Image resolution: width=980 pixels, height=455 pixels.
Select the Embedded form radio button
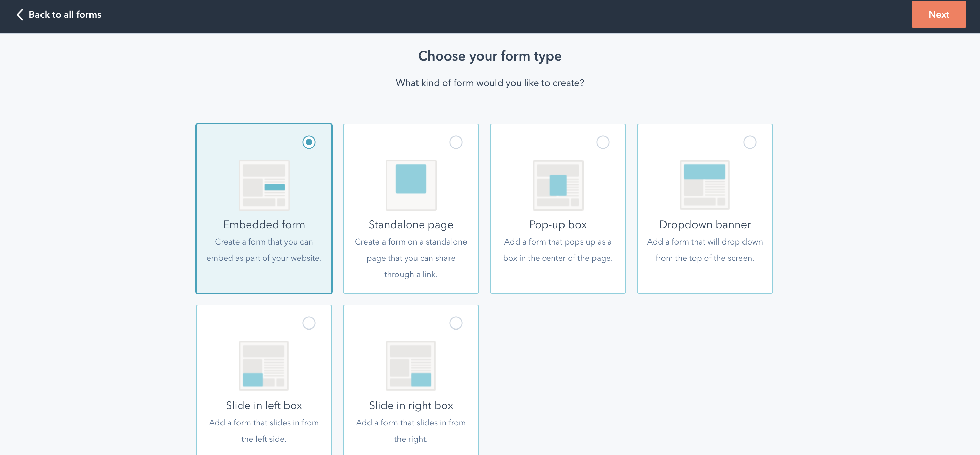pos(309,142)
